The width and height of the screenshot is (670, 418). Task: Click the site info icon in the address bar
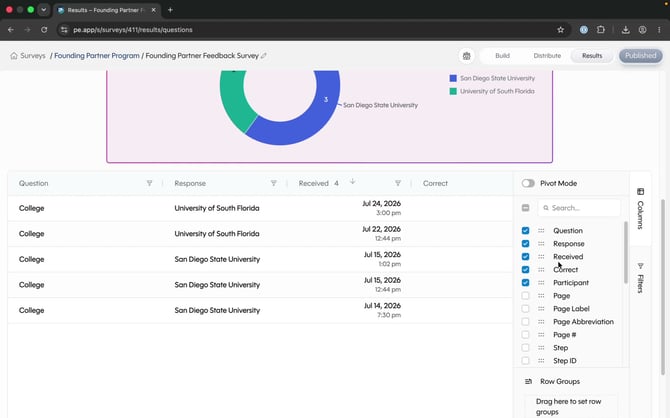click(64, 30)
